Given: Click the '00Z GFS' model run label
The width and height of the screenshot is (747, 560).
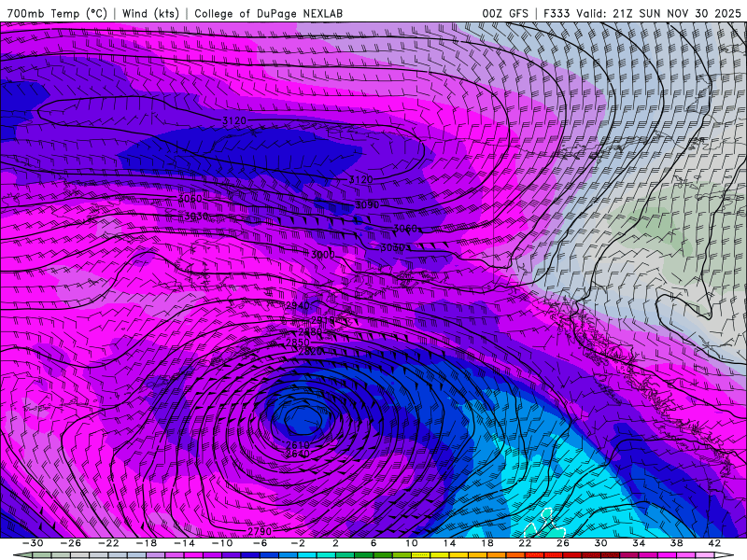Looking at the screenshot, I should 505,13.
